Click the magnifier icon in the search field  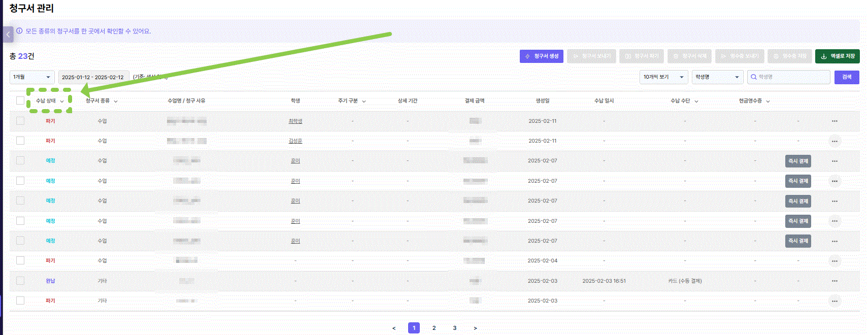pos(754,77)
